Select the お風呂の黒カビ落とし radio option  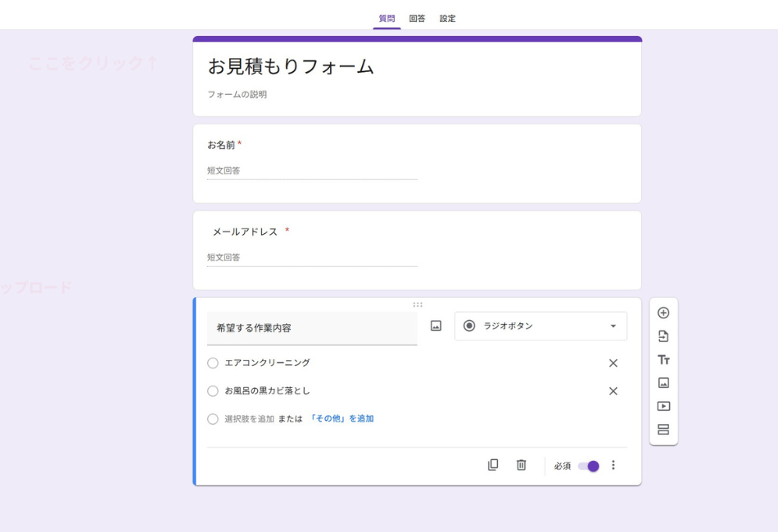point(213,391)
